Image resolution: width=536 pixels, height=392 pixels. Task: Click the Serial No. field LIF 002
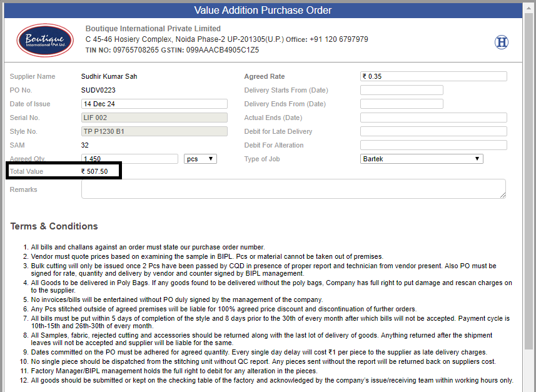[154, 118]
